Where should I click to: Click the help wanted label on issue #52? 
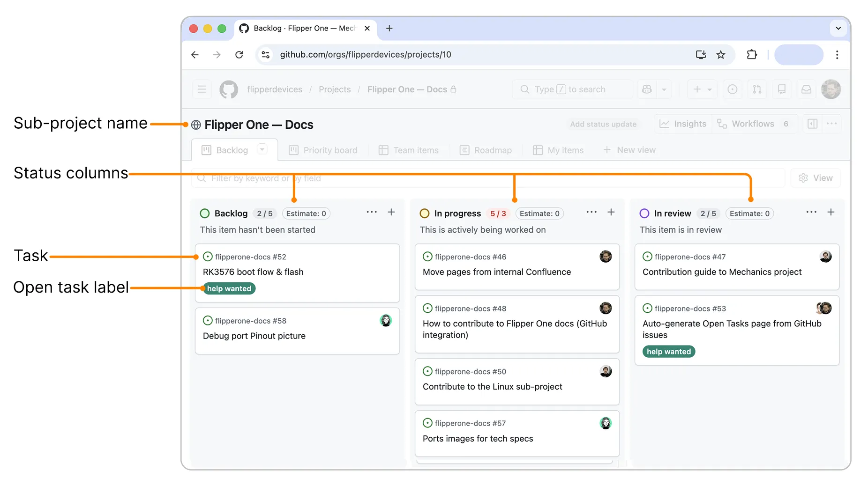click(x=229, y=288)
